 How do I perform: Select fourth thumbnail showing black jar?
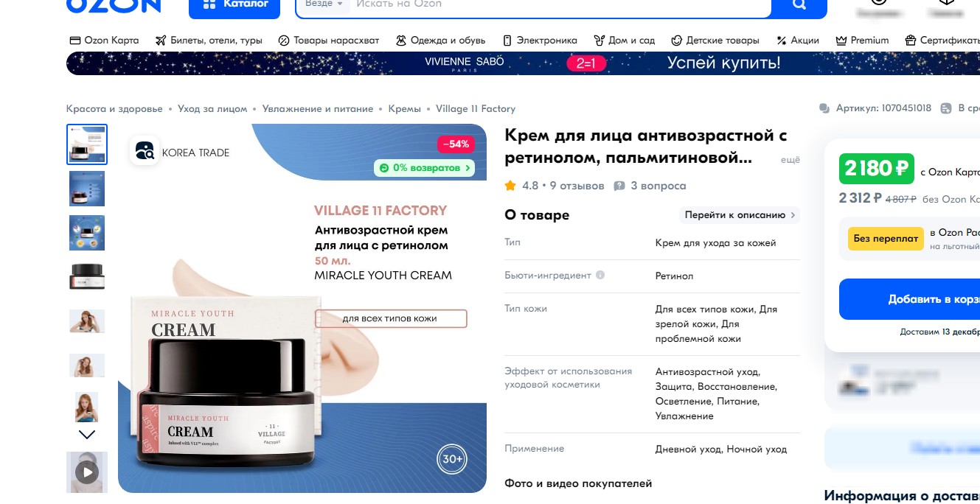click(87, 276)
